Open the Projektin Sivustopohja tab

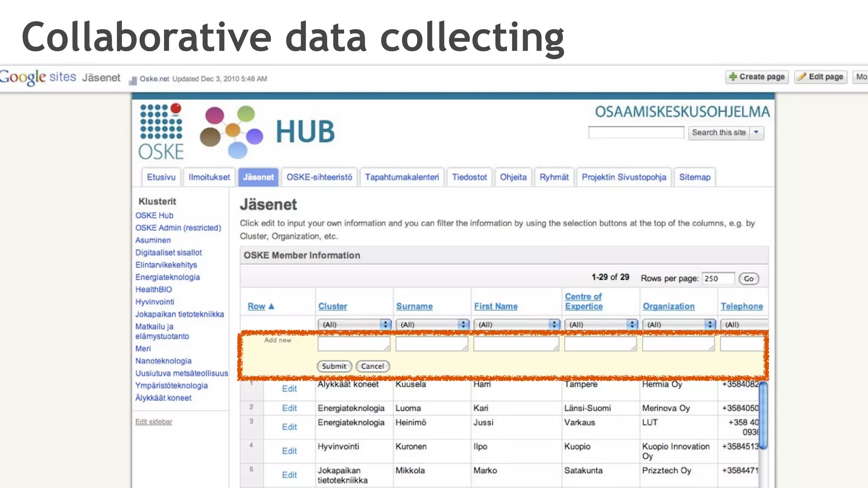click(x=624, y=177)
